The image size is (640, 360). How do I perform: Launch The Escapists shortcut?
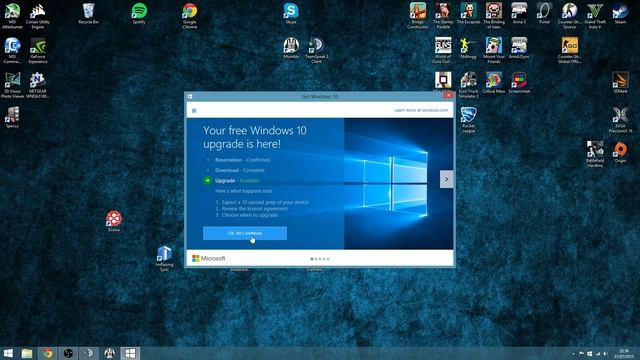[x=468, y=13]
